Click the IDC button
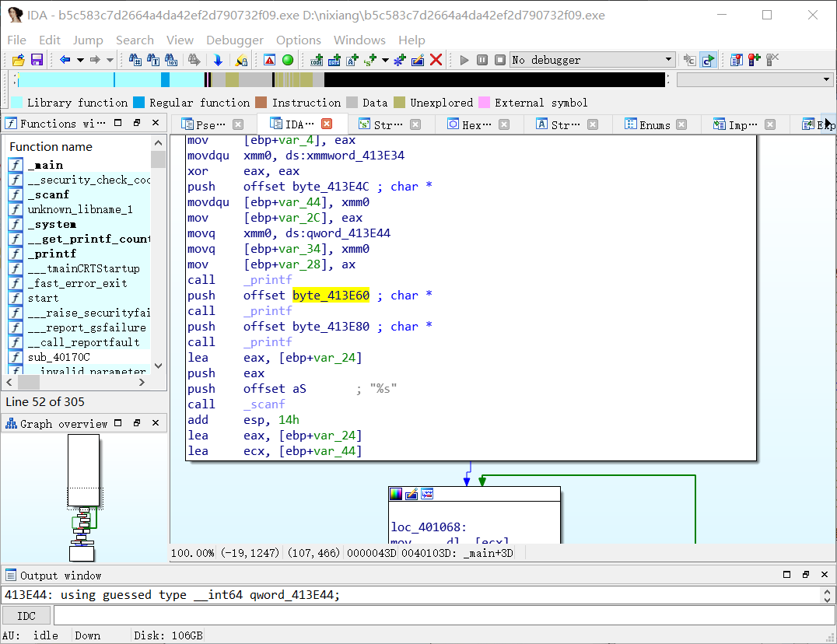This screenshot has width=837, height=644. (x=26, y=616)
